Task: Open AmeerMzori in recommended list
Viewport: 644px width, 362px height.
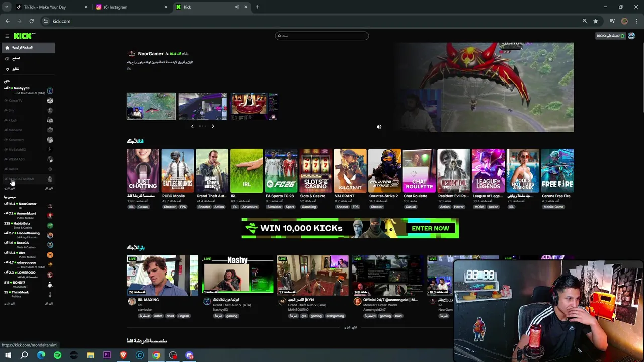Action: (x=28, y=215)
